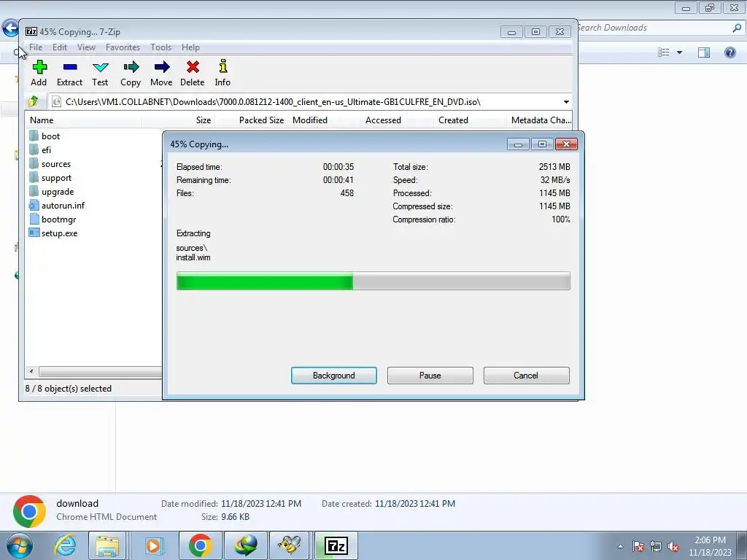Viewport: 747px width, 560px height.
Task: Click the Add toolbar icon
Action: (39, 73)
